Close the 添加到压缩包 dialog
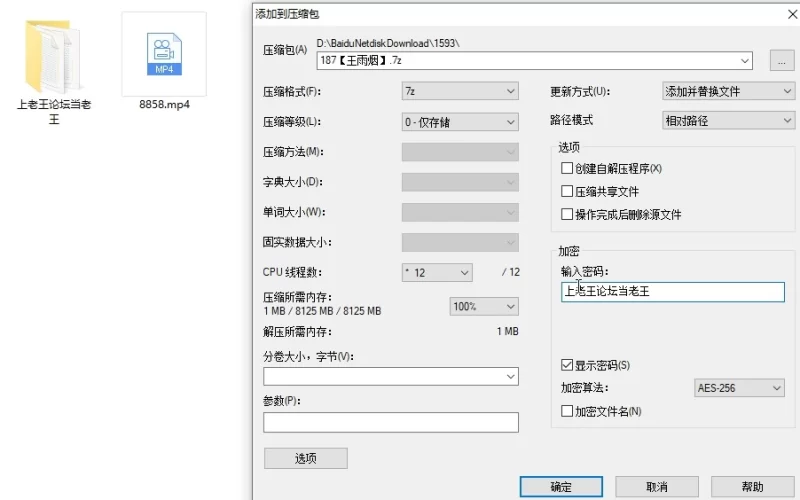 [x=792, y=14]
